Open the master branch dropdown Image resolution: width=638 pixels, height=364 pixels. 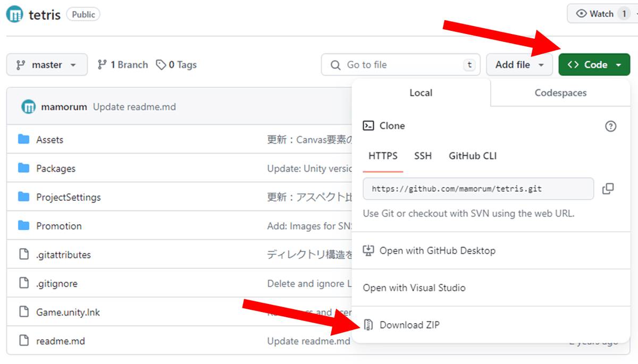click(47, 65)
